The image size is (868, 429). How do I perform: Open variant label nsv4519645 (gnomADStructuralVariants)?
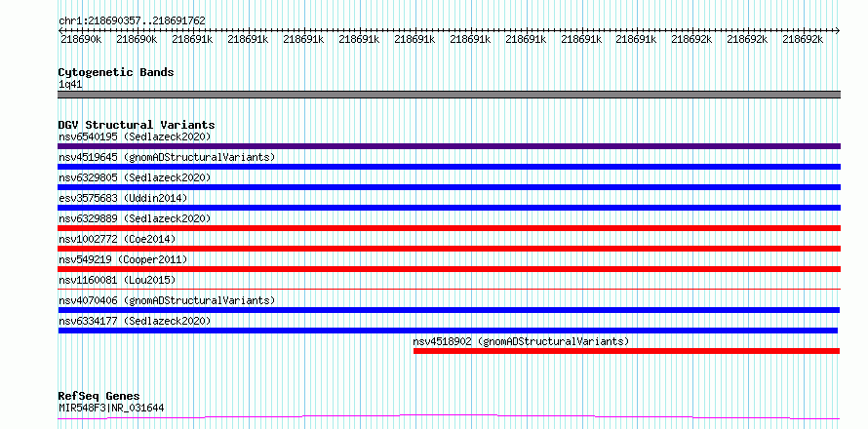pyautogui.click(x=167, y=157)
